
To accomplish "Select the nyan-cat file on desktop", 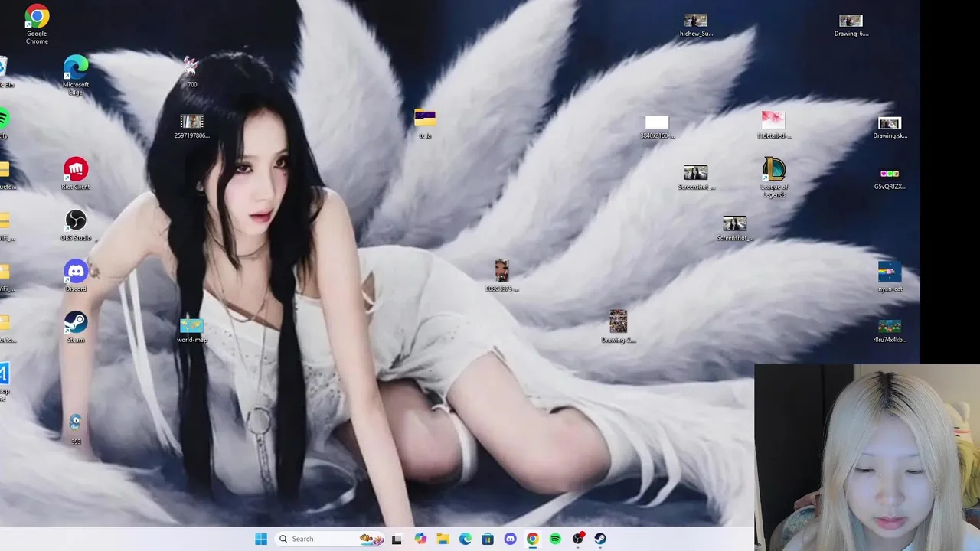I will pyautogui.click(x=890, y=277).
